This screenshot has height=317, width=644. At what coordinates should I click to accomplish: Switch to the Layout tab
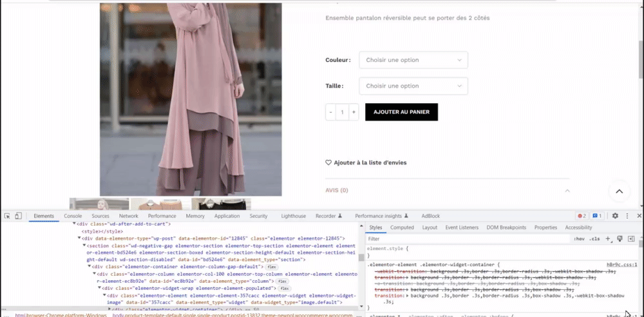(x=430, y=227)
